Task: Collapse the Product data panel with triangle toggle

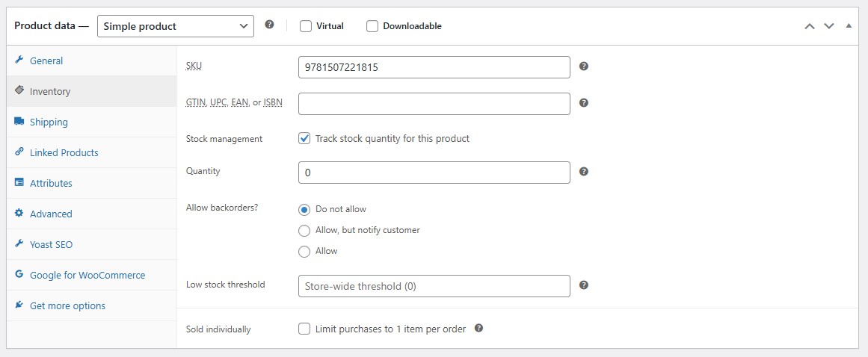Action: coord(848,26)
